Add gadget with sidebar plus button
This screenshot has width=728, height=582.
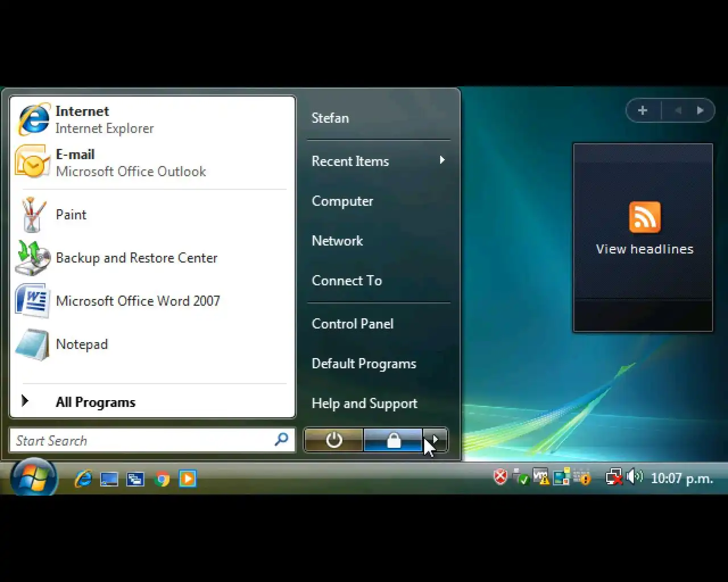(643, 110)
